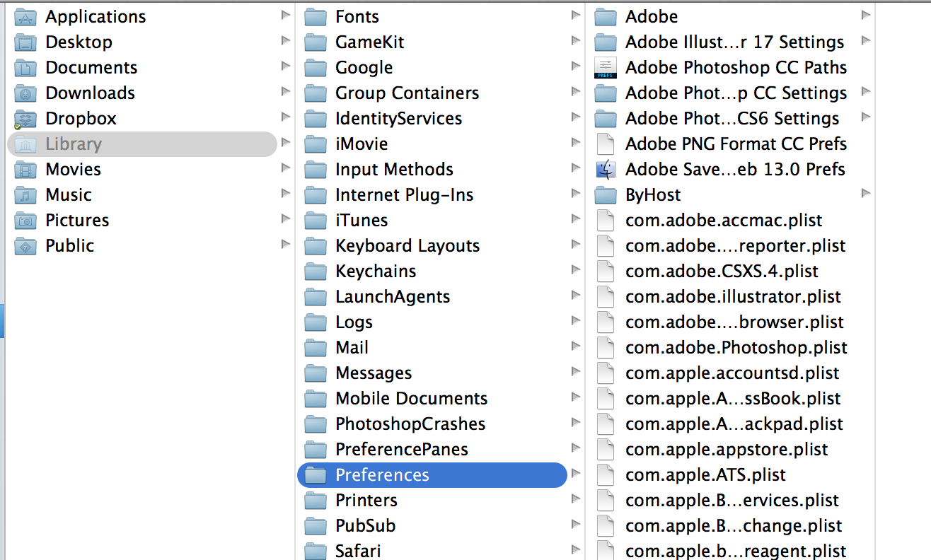Click the Finder icon beside Adobe Save…eb 13.0 Prefs
The image size is (931, 560).
point(606,170)
